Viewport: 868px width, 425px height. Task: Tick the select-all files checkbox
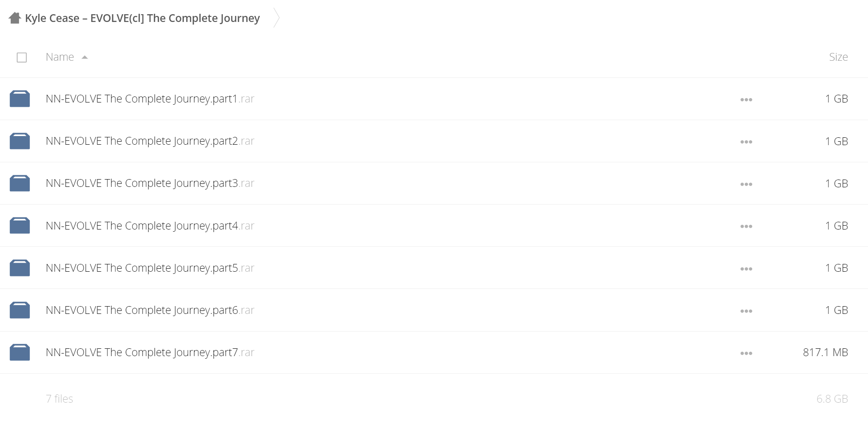(x=22, y=57)
